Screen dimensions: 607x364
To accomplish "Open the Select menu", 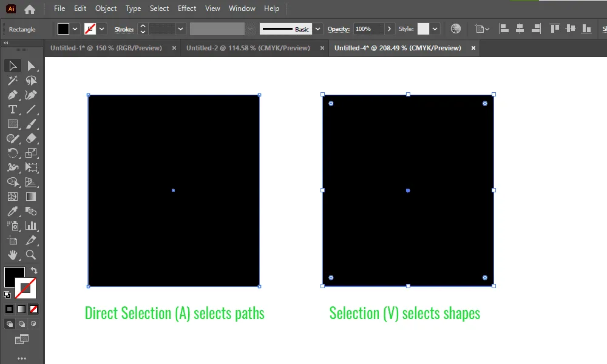I will (159, 8).
